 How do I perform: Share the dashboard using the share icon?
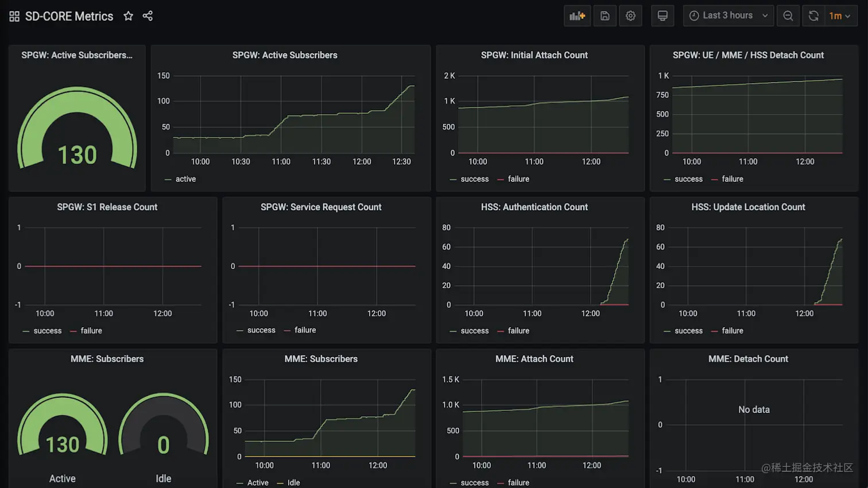point(148,16)
